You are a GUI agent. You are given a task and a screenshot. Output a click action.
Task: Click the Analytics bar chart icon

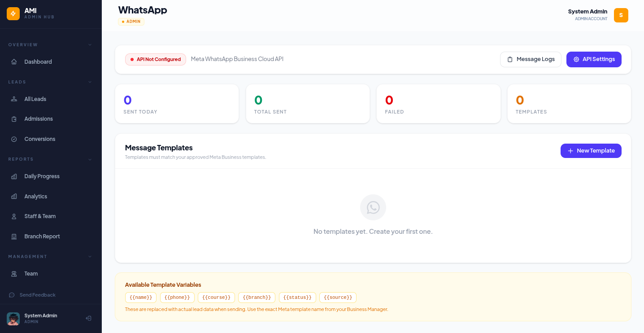point(14,197)
